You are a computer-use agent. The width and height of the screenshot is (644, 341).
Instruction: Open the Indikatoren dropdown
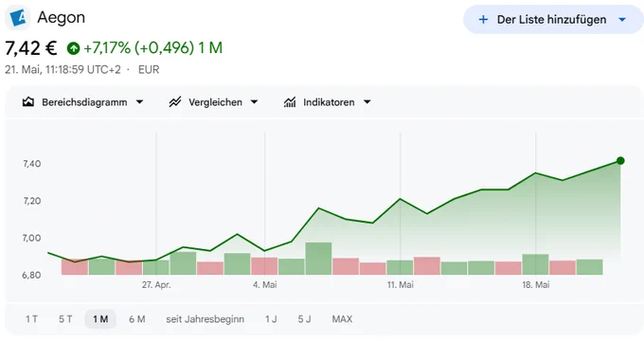(x=367, y=102)
